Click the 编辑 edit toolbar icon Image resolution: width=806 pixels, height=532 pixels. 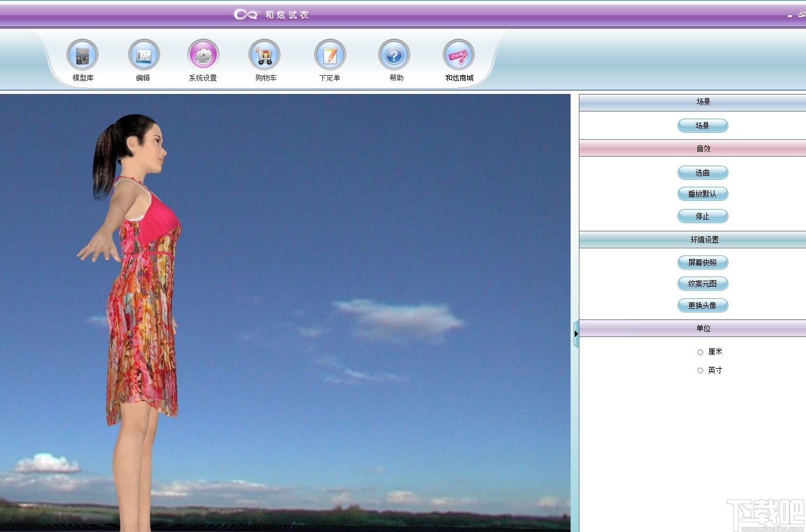point(144,55)
